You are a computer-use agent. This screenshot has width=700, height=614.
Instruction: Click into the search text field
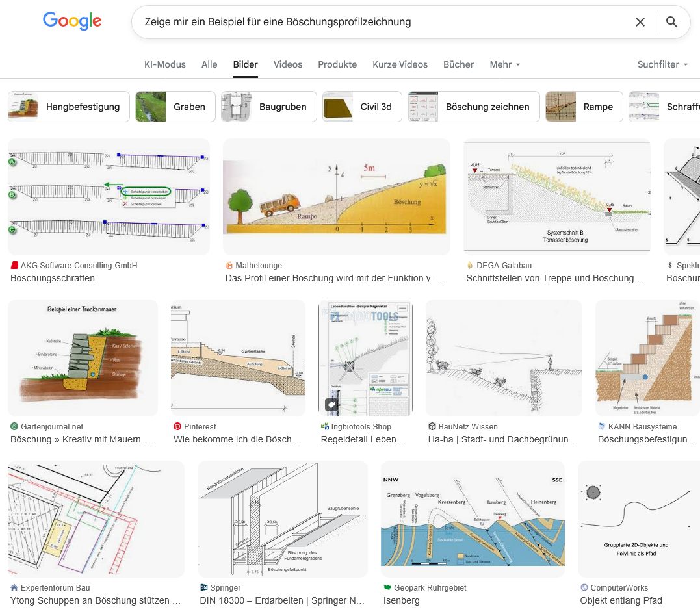click(377, 22)
